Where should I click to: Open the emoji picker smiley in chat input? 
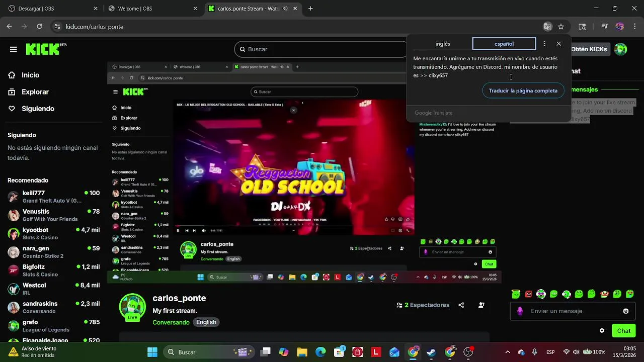click(x=626, y=311)
